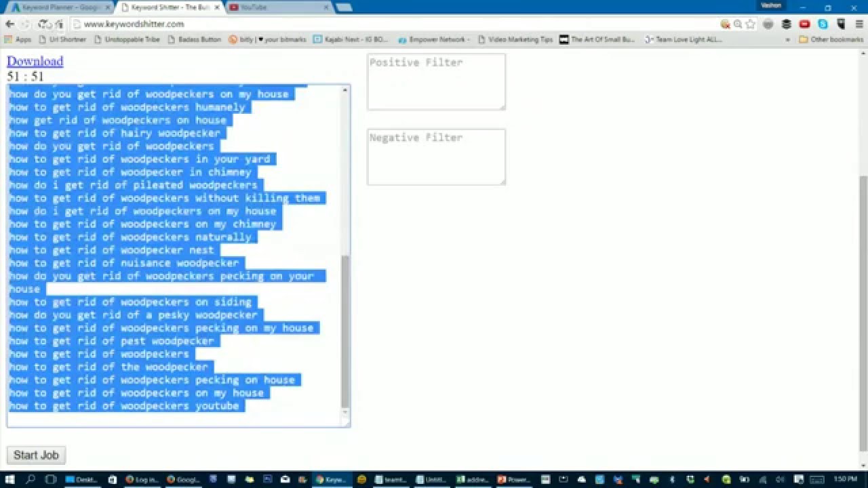Open the Chrome hamburger menu
The image size is (868, 488).
point(858,24)
